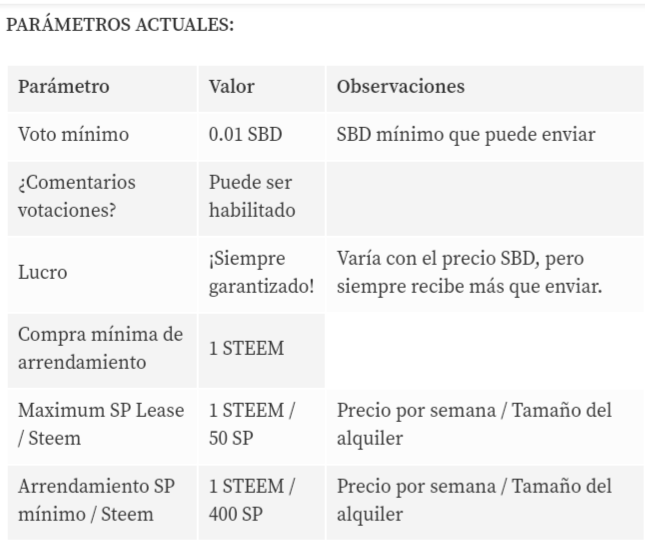The image size is (645, 542).
Task: Click the "1 STEEM / 400 SP" value
Action: point(251,500)
